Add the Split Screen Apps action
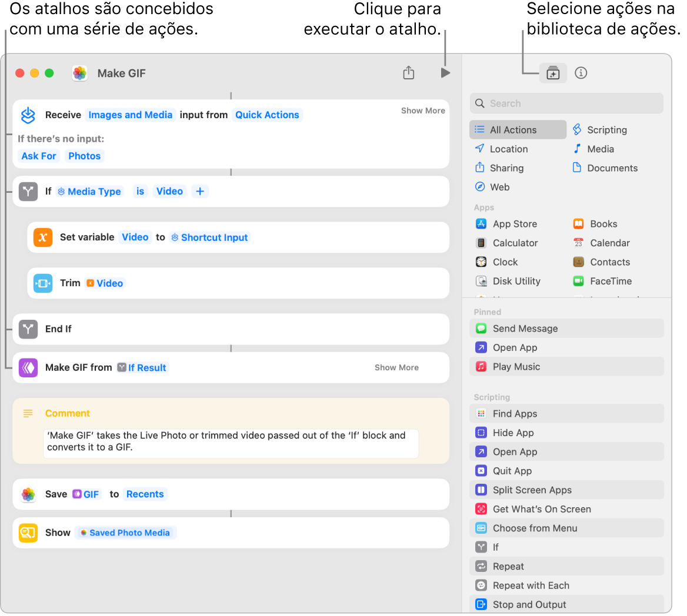 point(566,490)
